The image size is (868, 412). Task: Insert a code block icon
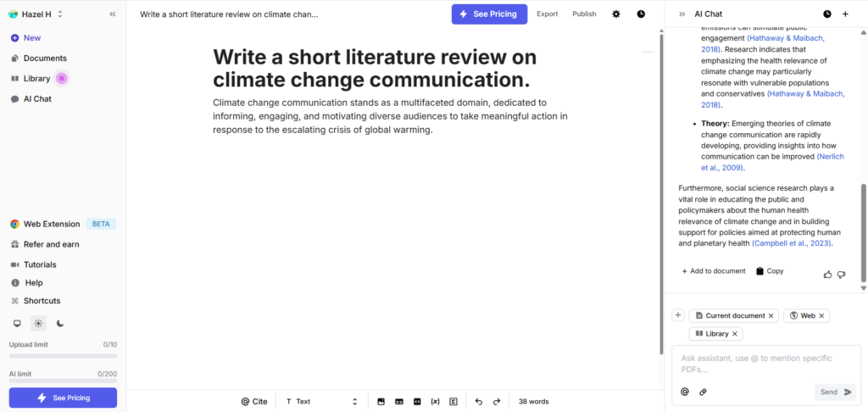[417, 402]
